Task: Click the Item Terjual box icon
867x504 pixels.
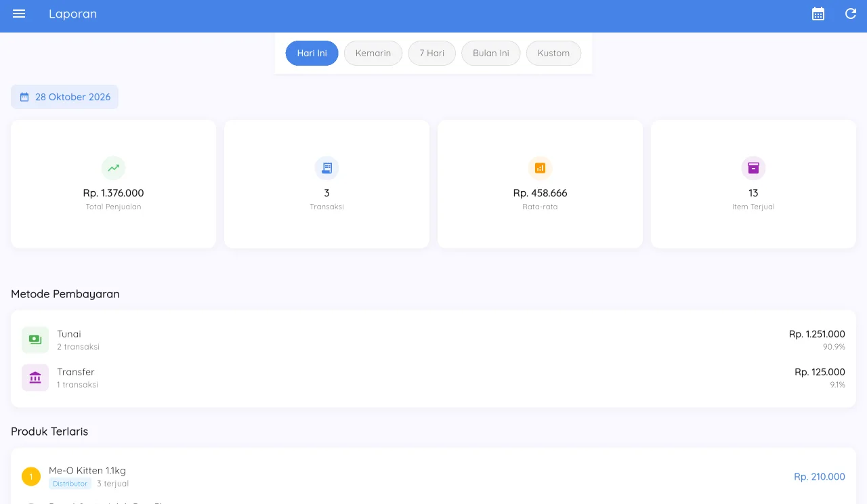Action: point(753,168)
